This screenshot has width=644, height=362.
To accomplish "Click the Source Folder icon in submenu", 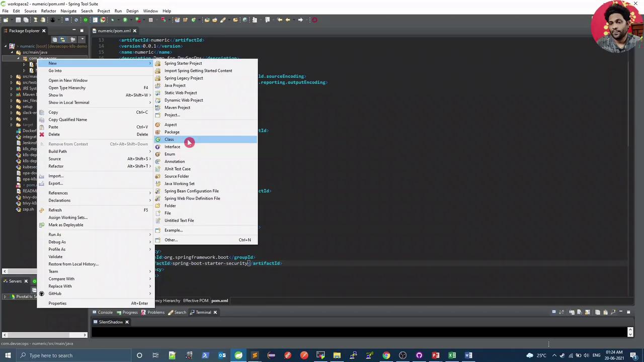I will pyautogui.click(x=158, y=176).
